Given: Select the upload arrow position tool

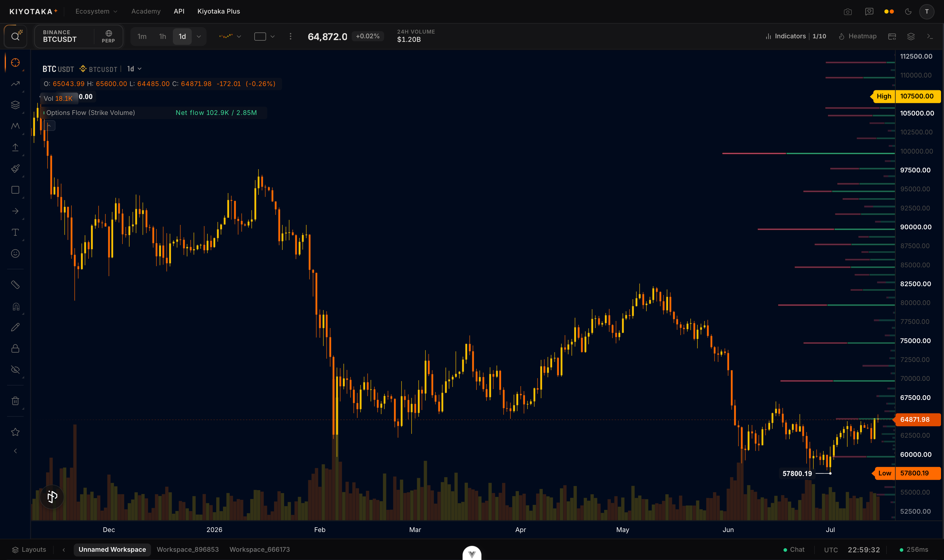Looking at the screenshot, I should click(x=15, y=147).
